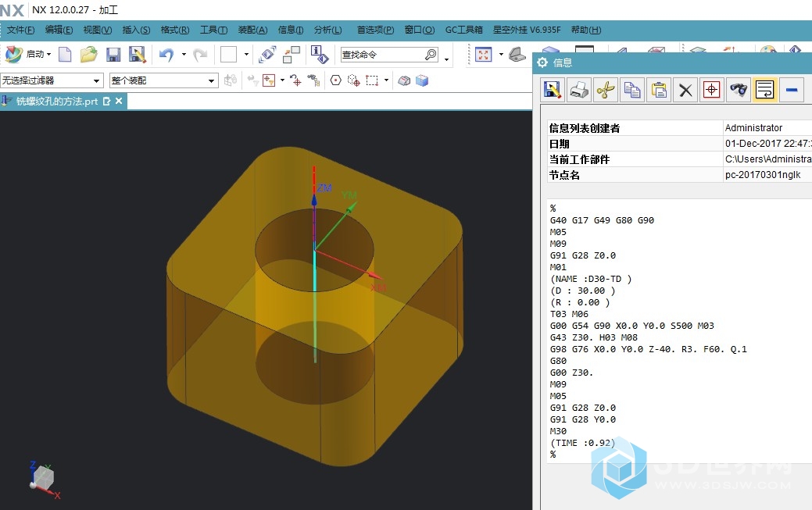Open the 装配(A) menu
The width and height of the screenshot is (812, 510).
[252, 30]
